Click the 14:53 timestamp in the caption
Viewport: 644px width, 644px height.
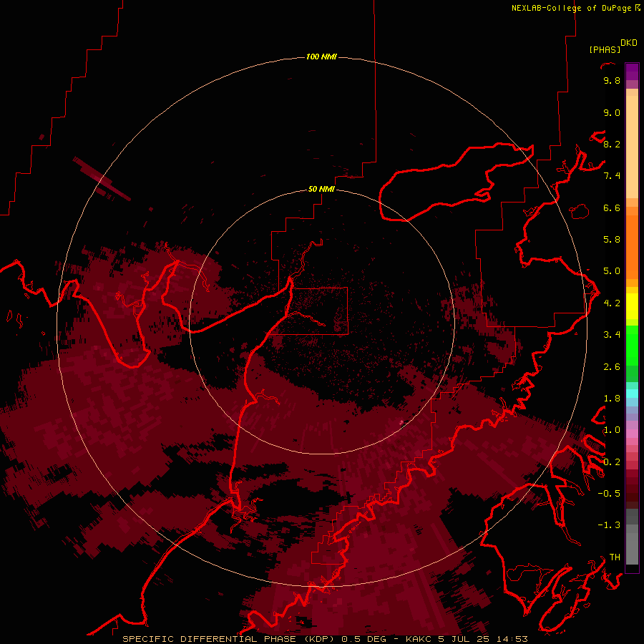(x=512, y=639)
